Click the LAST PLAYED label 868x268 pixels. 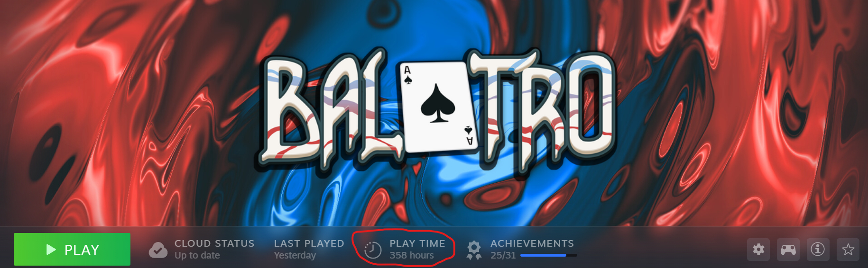(309, 243)
